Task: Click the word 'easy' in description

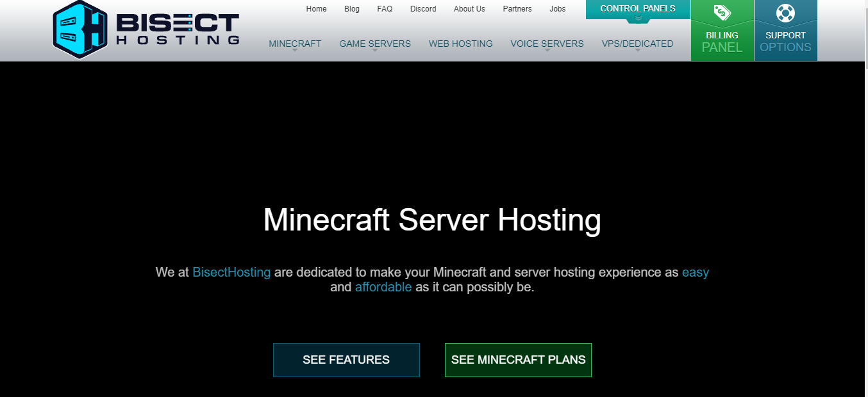Action: (696, 272)
